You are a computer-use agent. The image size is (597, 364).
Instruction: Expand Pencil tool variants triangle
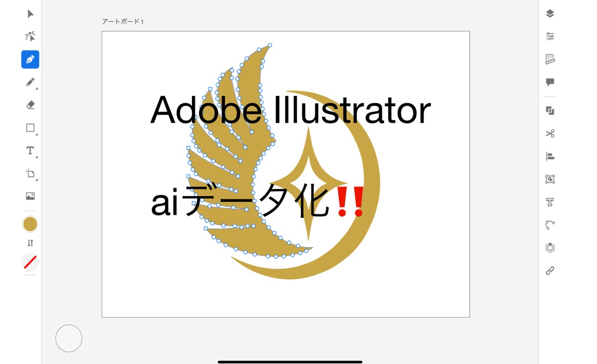pos(37,88)
